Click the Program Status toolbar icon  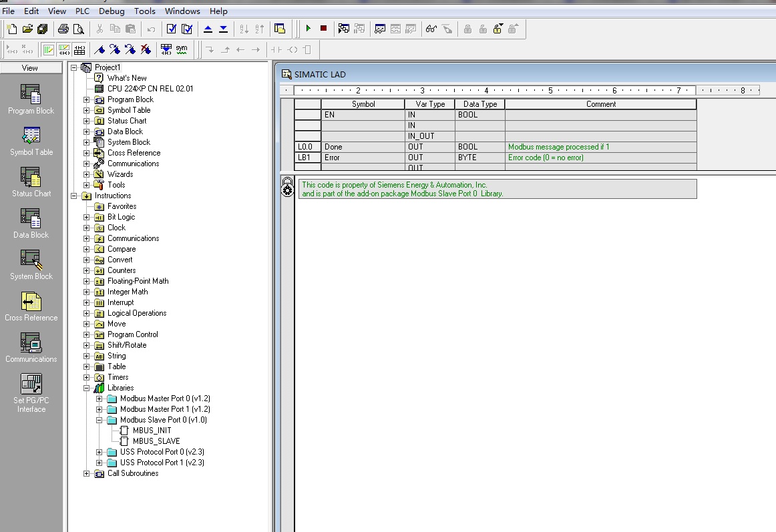344,29
